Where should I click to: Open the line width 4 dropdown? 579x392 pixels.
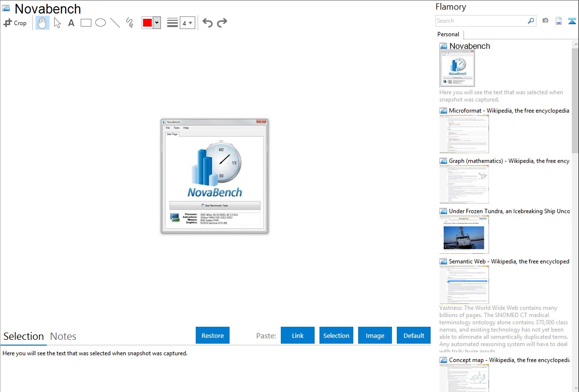click(x=188, y=23)
